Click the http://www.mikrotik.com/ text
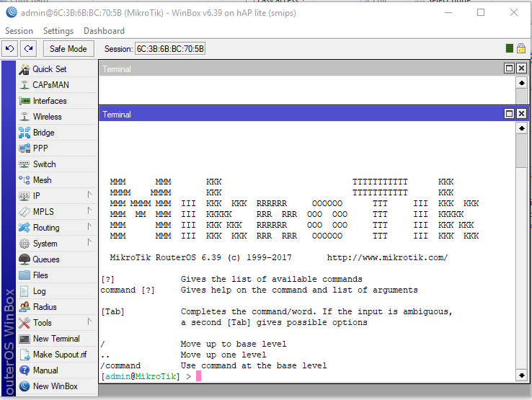The image size is (532, 400). (x=387, y=257)
